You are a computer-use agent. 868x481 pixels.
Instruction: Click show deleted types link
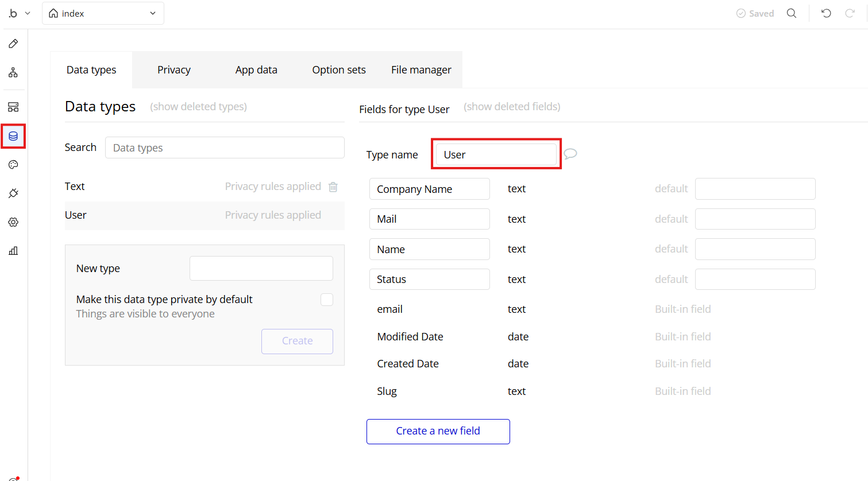click(x=198, y=107)
